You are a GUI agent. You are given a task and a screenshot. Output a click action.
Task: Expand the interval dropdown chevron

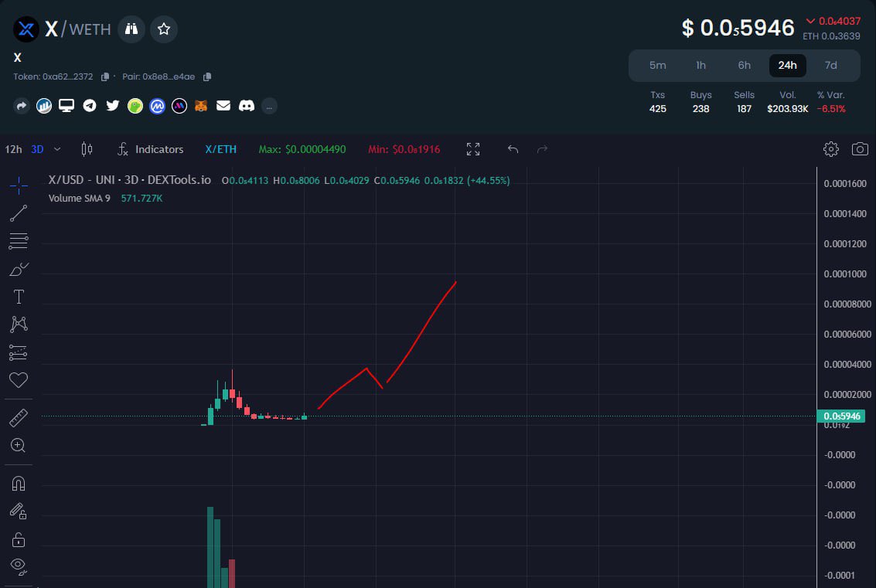click(x=57, y=149)
